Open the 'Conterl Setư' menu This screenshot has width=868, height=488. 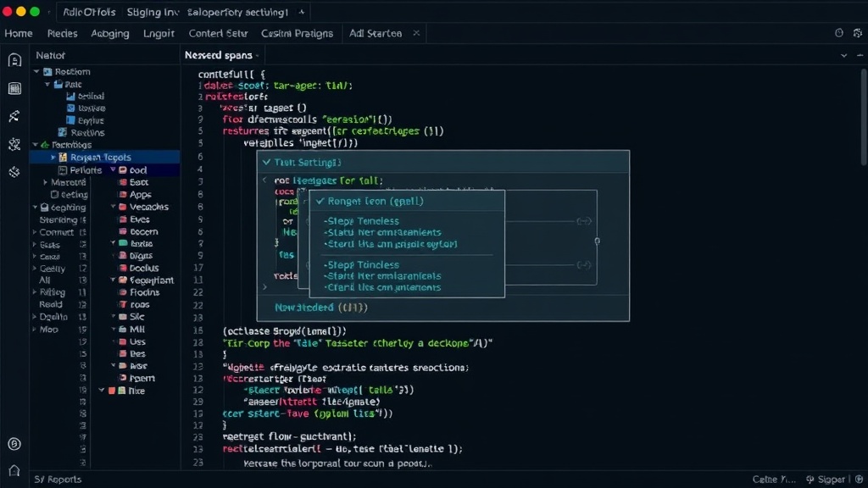218,33
